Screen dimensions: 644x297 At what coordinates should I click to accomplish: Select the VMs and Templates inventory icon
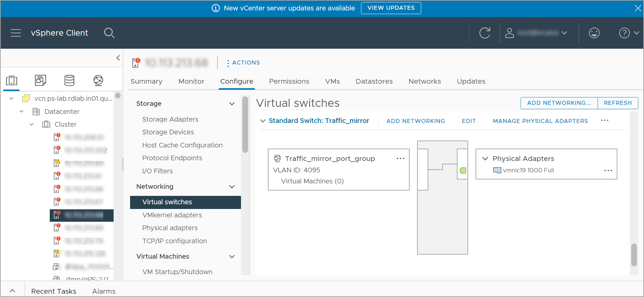(40, 80)
